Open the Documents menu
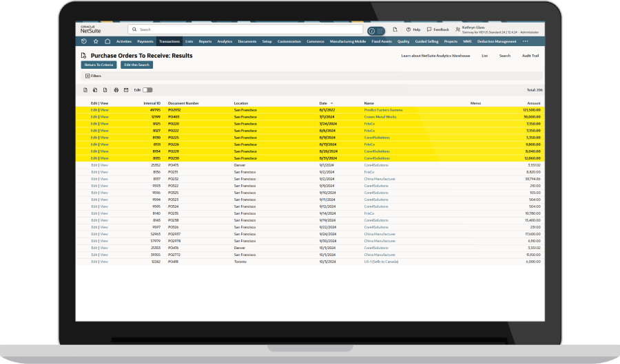Viewport: 620px width, 364px height. tap(247, 41)
